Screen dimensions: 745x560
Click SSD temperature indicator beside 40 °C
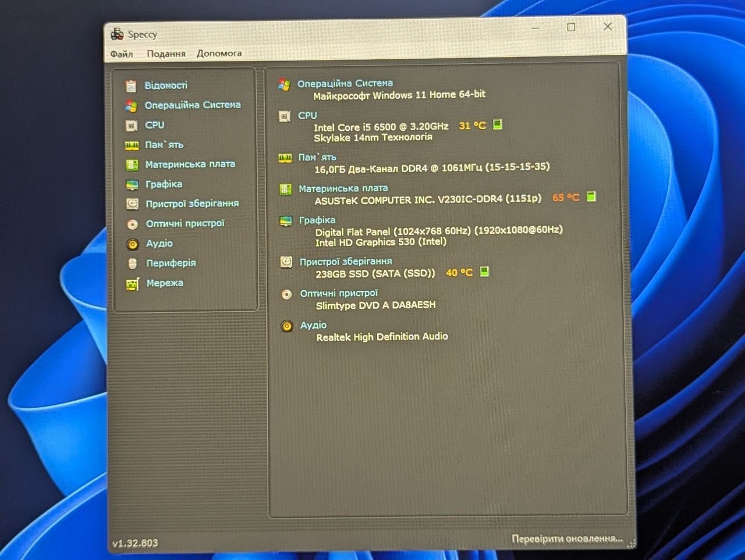click(x=484, y=272)
